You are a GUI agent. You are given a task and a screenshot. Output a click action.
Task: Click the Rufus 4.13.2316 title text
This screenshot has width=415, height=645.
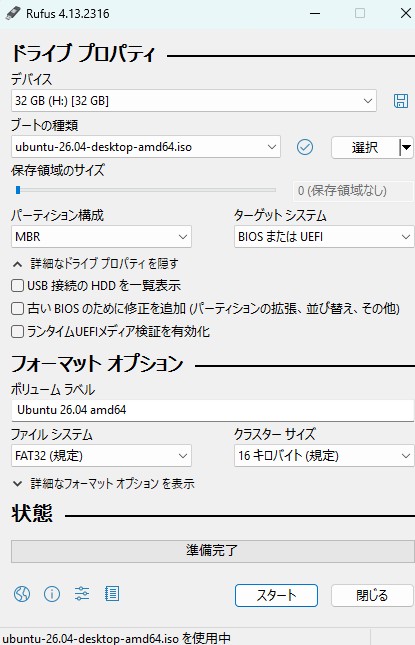(x=68, y=14)
